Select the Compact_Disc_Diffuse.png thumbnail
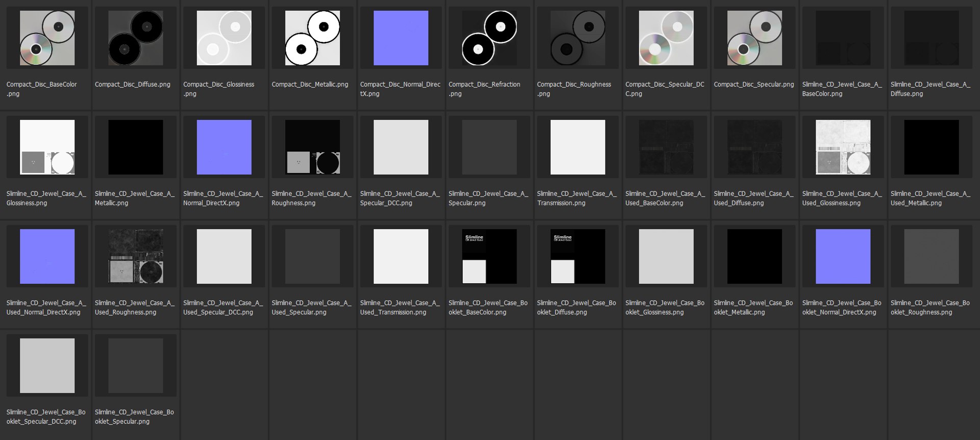This screenshot has height=440, width=980. [x=136, y=38]
